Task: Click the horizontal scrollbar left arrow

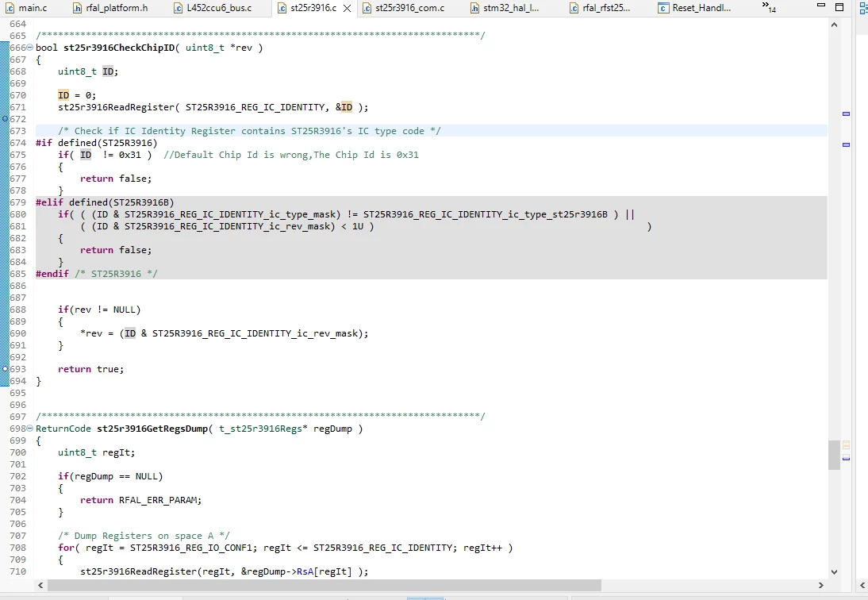Action: [x=40, y=585]
